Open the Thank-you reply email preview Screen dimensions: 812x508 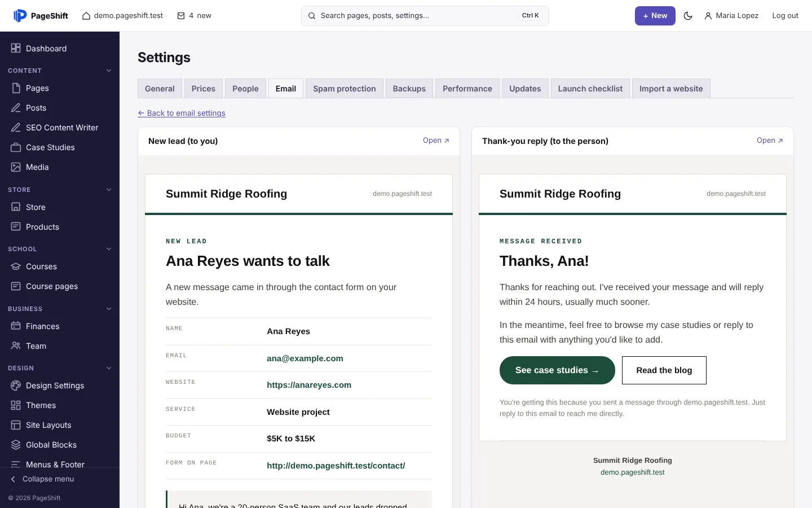coord(770,141)
